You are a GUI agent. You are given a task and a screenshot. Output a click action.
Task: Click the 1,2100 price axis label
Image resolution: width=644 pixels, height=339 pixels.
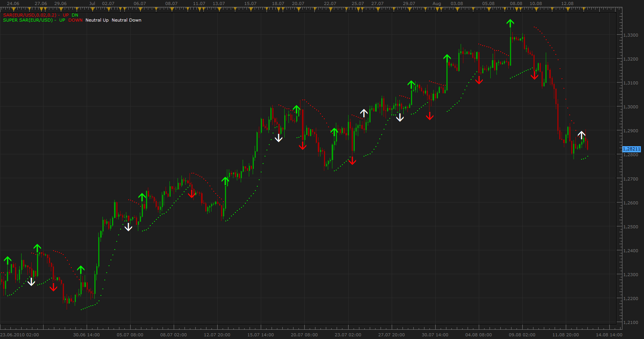pyautogui.click(x=631, y=322)
